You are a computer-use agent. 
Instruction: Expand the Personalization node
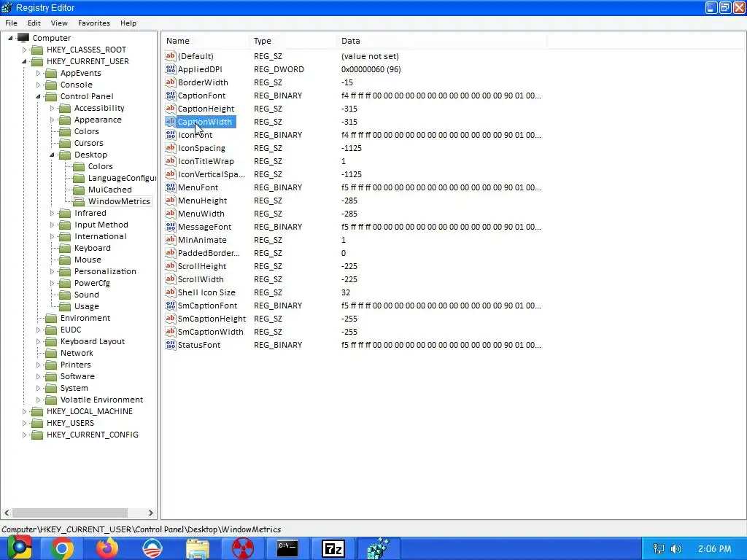pyautogui.click(x=52, y=271)
